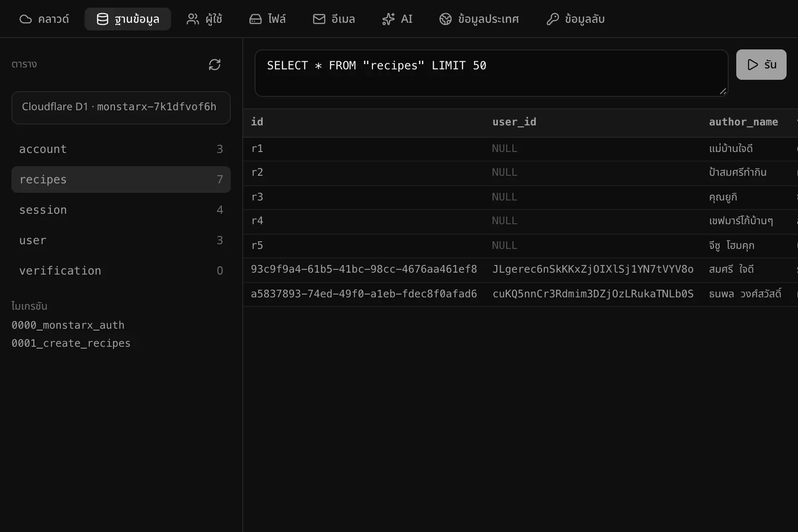
Task: Click author name แม่บ้านใจดี
Action: click(x=731, y=149)
